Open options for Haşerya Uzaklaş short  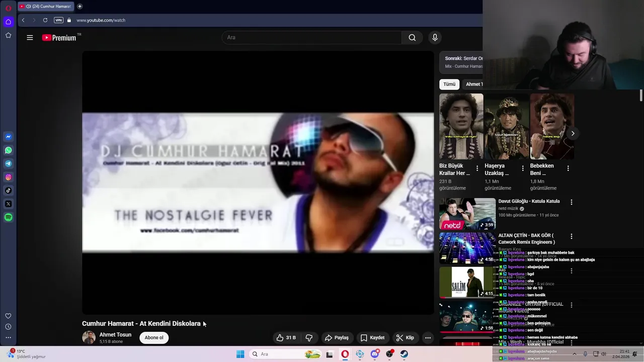[x=522, y=168]
